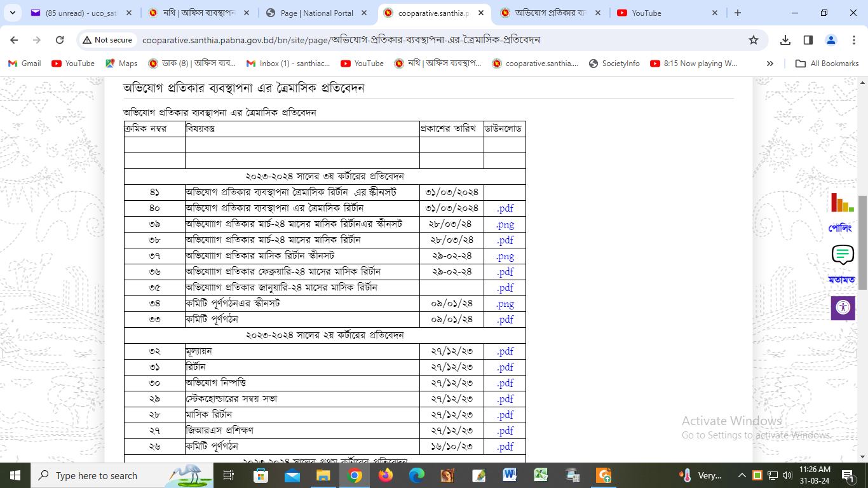Screen dimensions: 868x488
Task: Expand the hidden bookmarks chevron
Action: pos(770,64)
